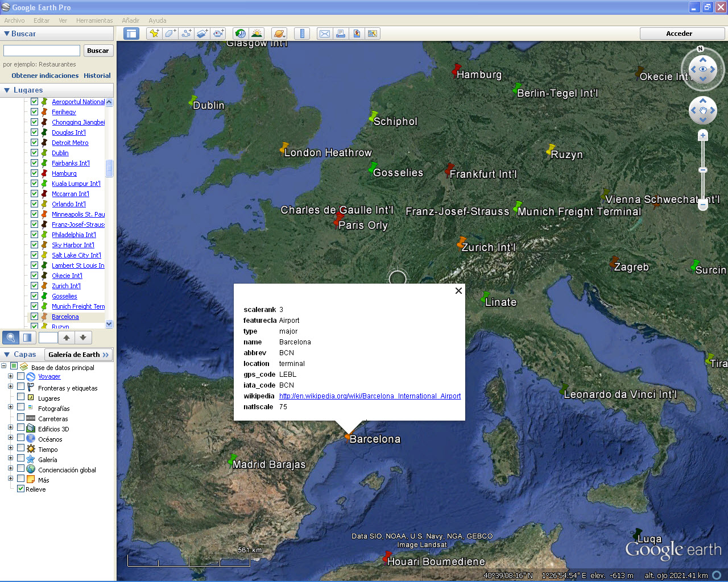Expand the Edificios 3D layer

10,427
